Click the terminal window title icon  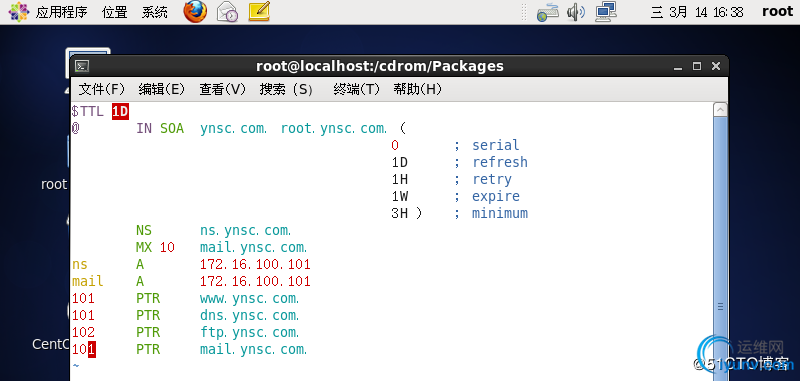82,66
